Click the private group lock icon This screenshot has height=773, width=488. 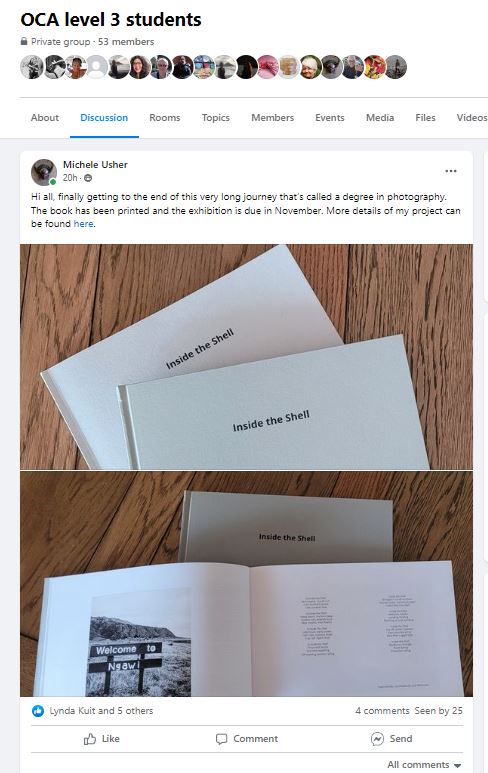coord(24,41)
